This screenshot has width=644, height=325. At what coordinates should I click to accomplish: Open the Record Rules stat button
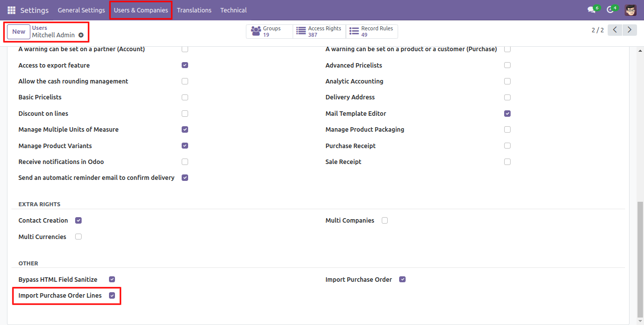[372, 31]
